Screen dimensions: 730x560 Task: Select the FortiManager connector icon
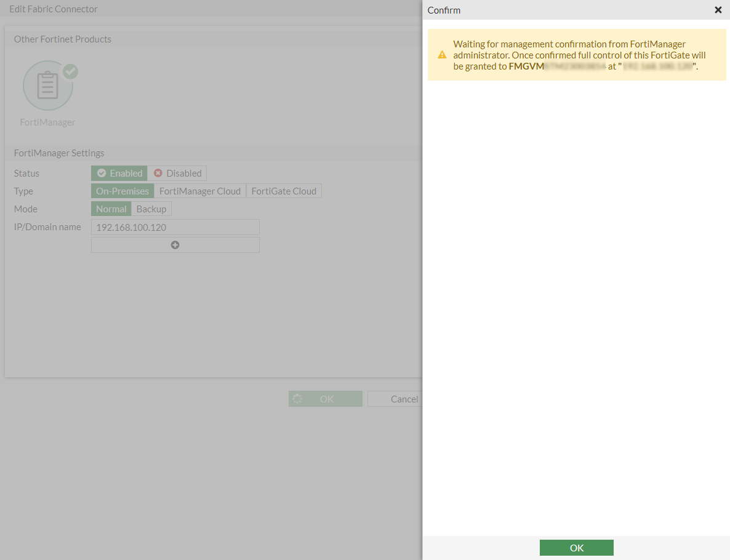coord(48,86)
